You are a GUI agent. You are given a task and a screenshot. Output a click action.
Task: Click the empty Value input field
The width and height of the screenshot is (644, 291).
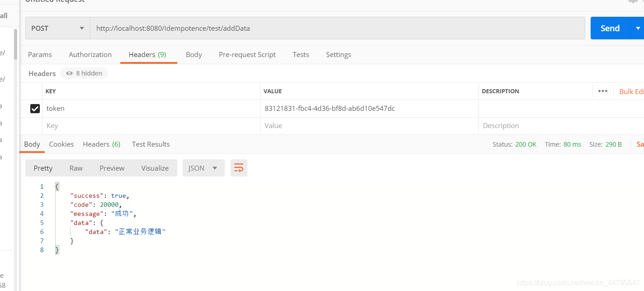click(369, 126)
